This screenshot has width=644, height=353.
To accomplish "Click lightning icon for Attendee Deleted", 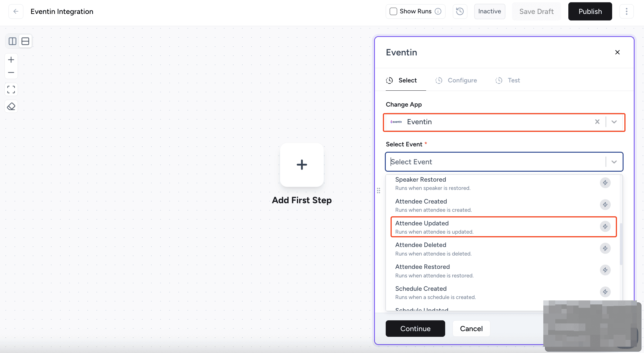I will point(605,248).
